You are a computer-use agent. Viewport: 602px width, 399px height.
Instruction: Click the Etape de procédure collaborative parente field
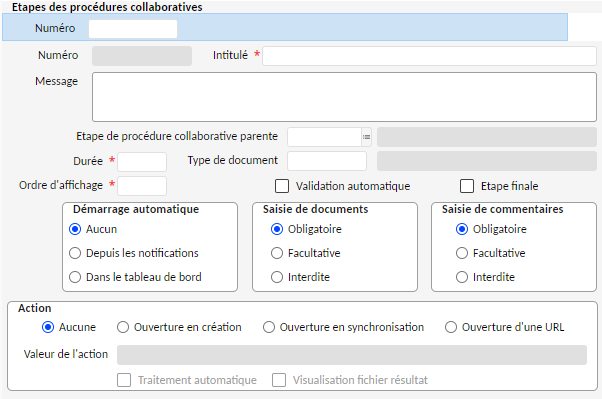coord(324,137)
